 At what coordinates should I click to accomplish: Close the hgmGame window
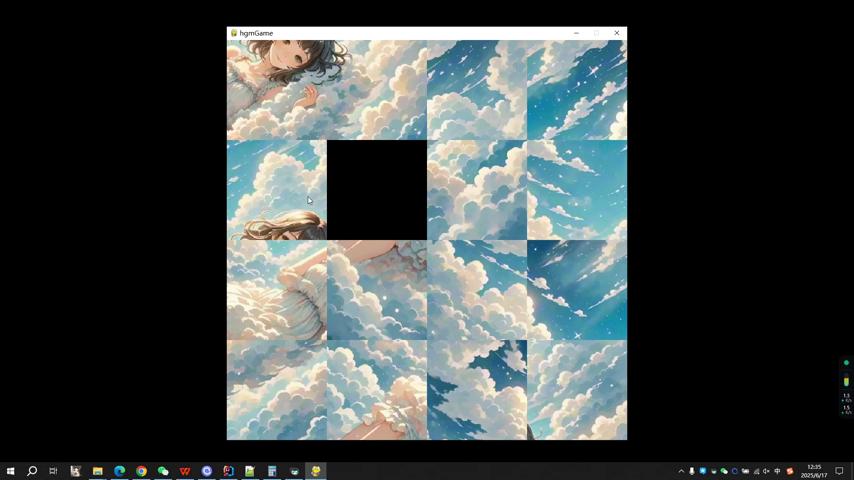pos(617,33)
